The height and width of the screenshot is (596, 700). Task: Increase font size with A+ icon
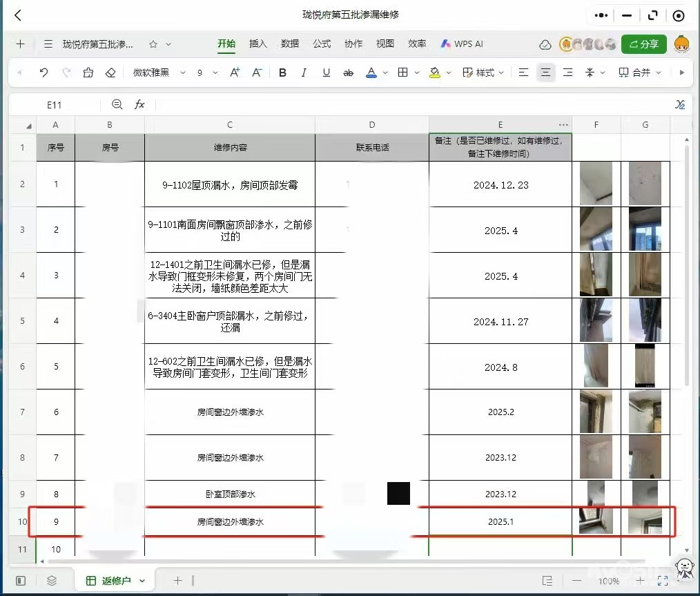[235, 73]
